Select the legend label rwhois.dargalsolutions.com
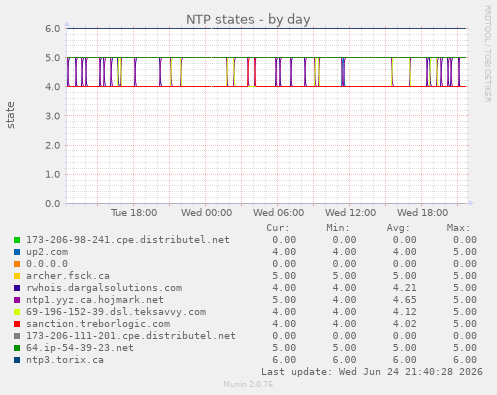497x395 pixels. point(104,288)
